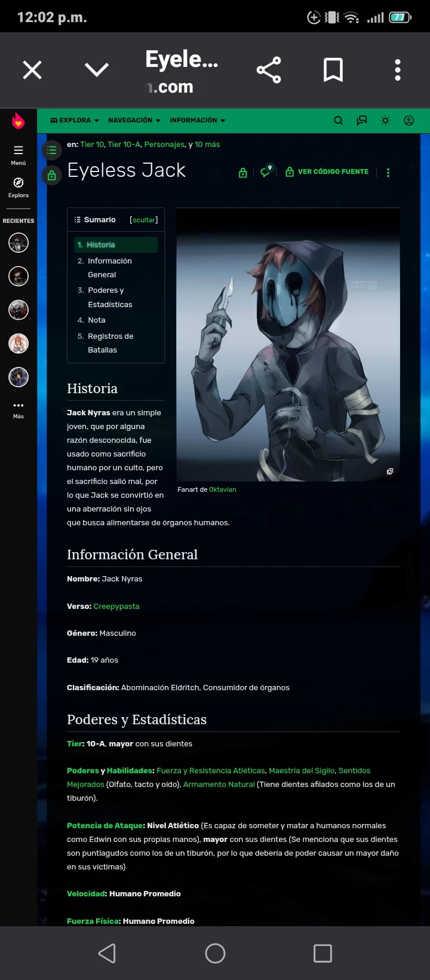Image resolution: width=430 pixels, height=980 pixels.
Task: Click the wiki search magnifier icon
Action: tap(338, 121)
